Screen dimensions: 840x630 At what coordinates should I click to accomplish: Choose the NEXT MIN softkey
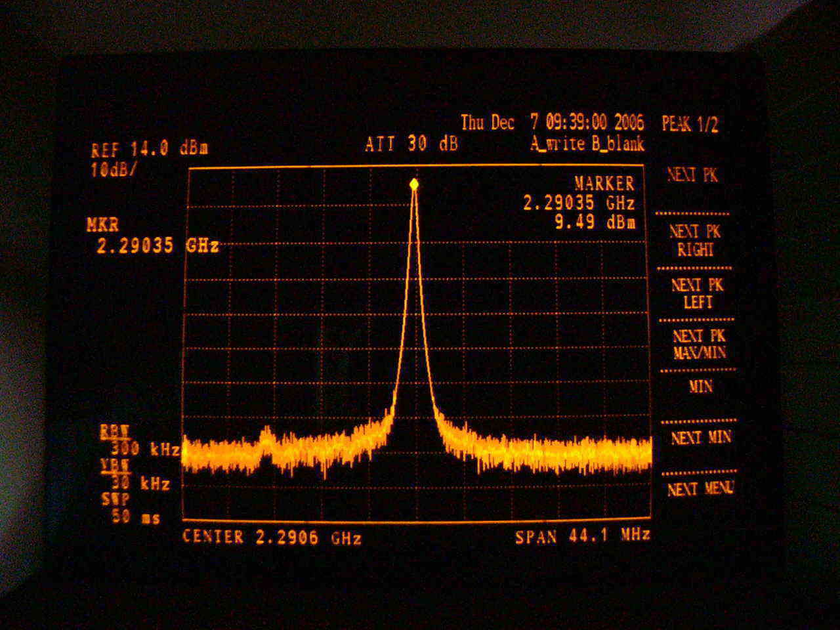pos(700,438)
